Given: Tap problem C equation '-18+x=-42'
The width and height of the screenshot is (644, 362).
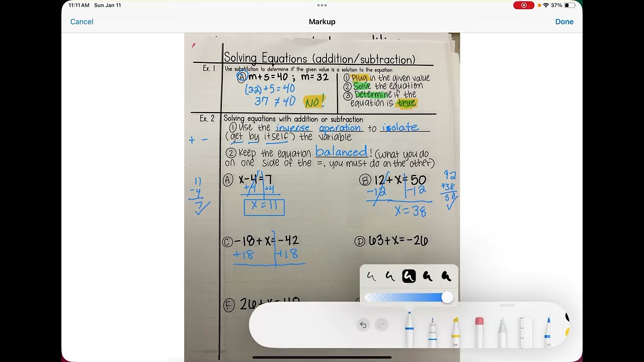Looking at the screenshot, I should coord(266,241).
